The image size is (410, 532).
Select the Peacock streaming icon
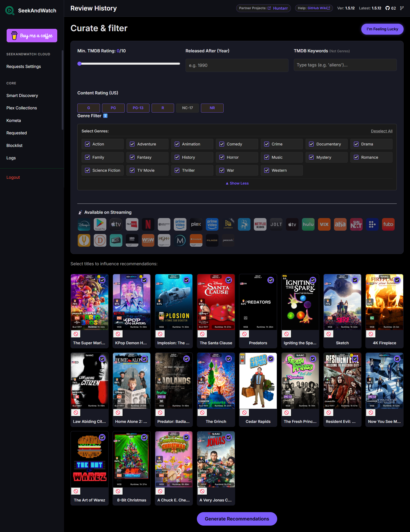[x=228, y=240]
